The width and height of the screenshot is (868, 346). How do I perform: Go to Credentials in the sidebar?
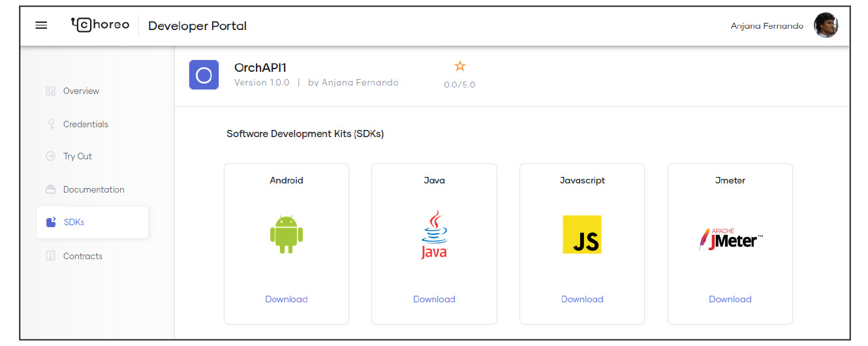85,124
